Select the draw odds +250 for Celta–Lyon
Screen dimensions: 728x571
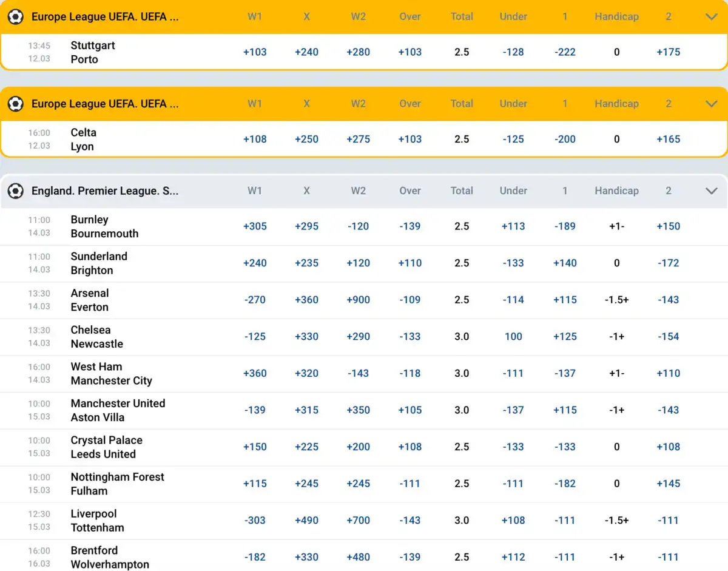[306, 139]
